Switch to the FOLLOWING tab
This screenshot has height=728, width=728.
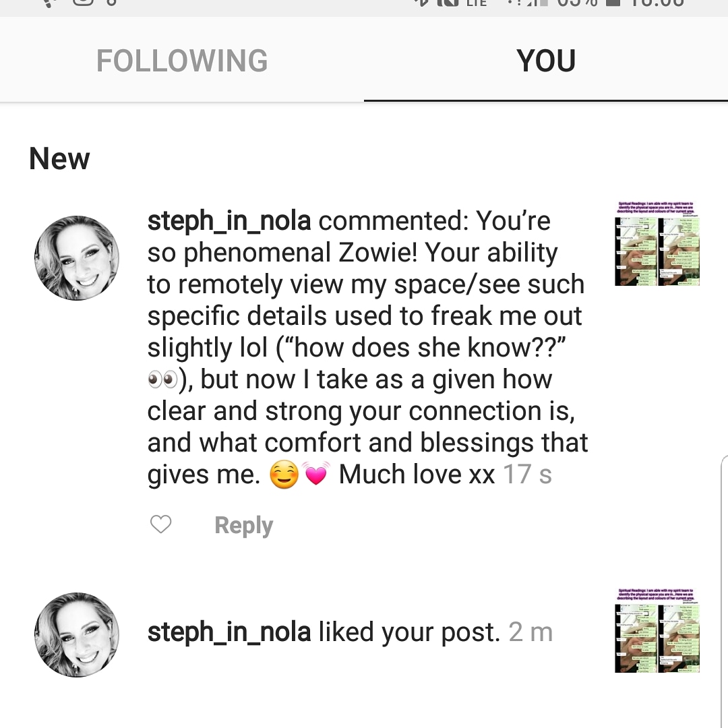pos(182,61)
